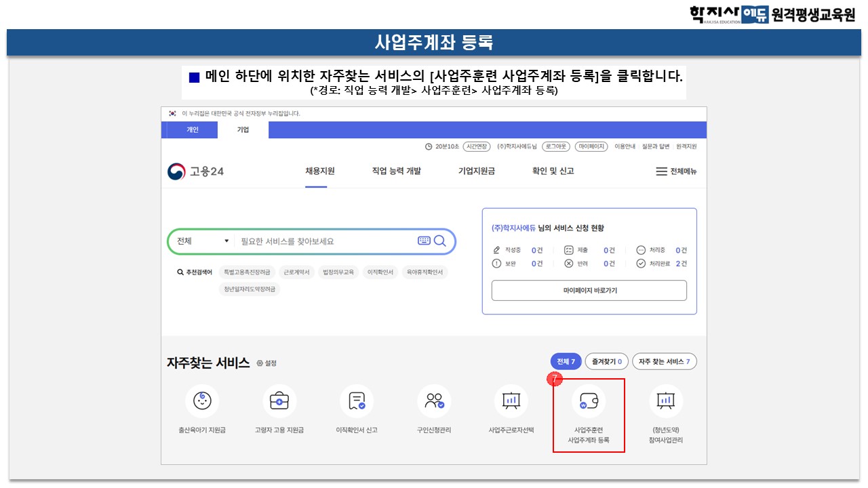The height and width of the screenshot is (488, 868).
Task: Click the magnifier search icon in search bar
Action: coord(440,241)
